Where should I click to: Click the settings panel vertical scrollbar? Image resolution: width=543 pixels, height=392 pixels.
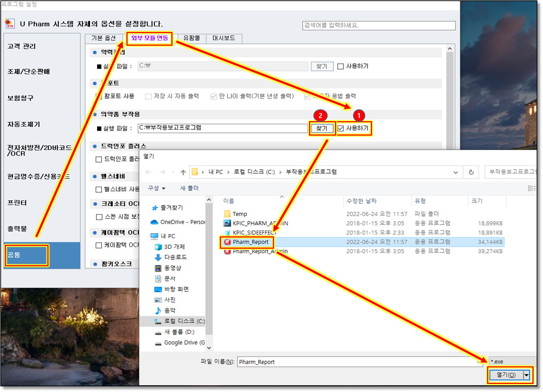pos(450,98)
